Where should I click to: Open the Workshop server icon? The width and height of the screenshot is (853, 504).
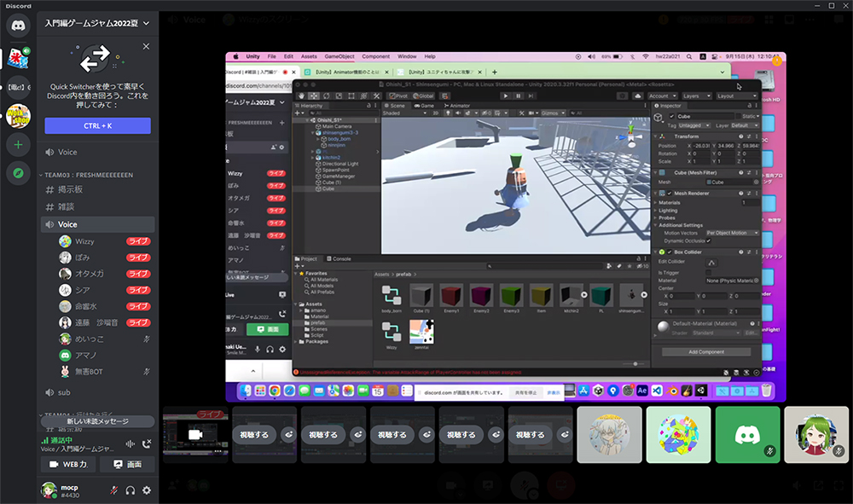tap(18, 116)
